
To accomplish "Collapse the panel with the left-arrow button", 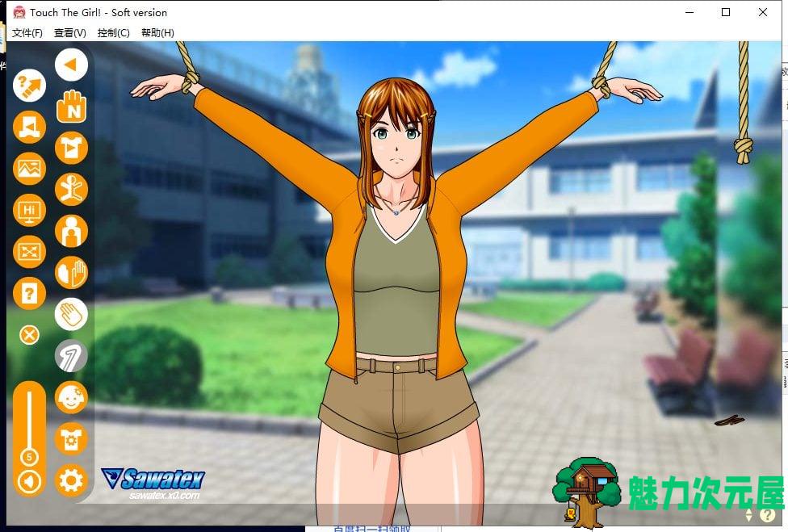I will coord(71,65).
